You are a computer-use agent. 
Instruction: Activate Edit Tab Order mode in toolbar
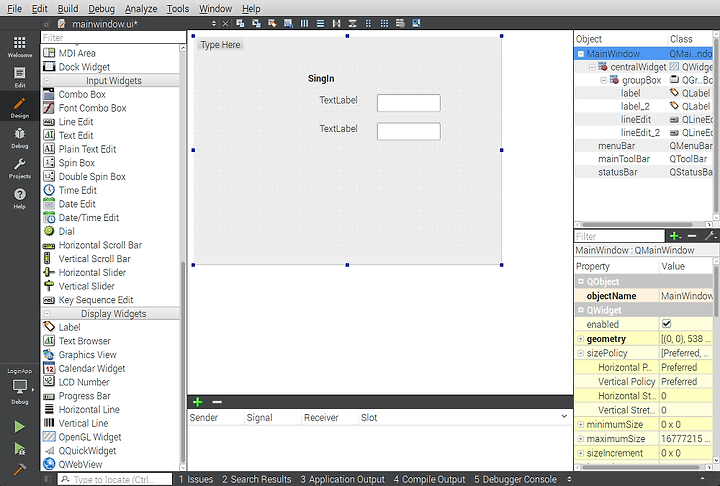click(x=288, y=23)
